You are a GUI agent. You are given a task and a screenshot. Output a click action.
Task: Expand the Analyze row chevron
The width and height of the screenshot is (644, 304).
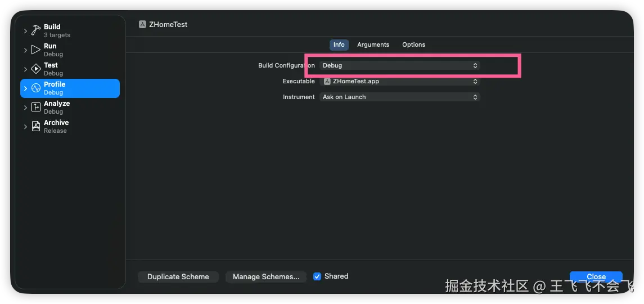25,108
